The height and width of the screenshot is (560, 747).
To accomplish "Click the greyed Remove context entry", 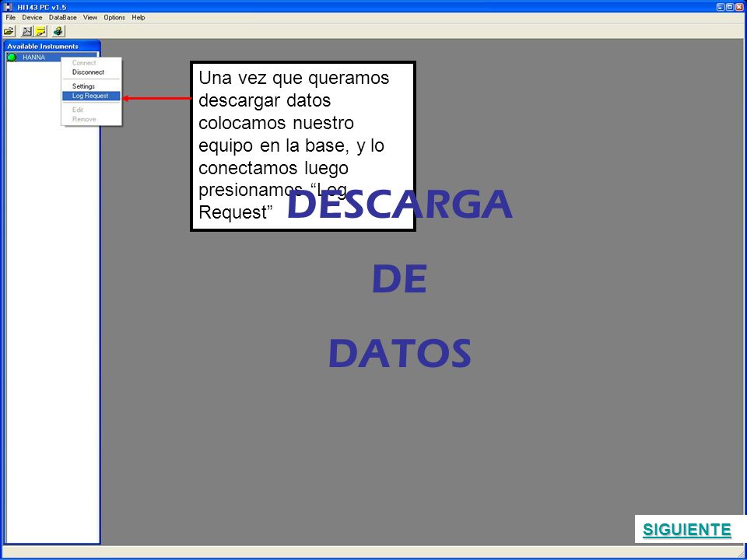I will (x=91, y=119).
